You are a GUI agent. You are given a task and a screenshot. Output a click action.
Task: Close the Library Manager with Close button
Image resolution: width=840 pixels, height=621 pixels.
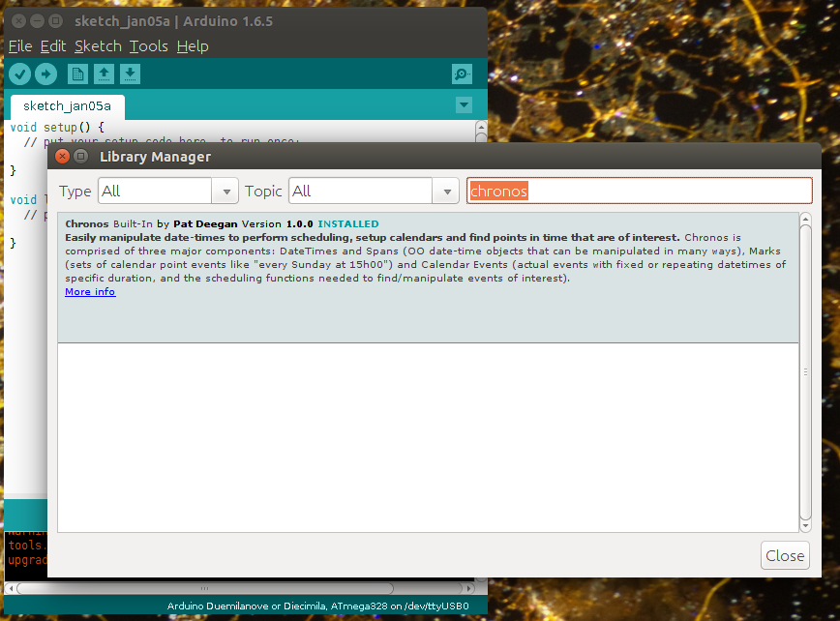[x=785, y=555]
